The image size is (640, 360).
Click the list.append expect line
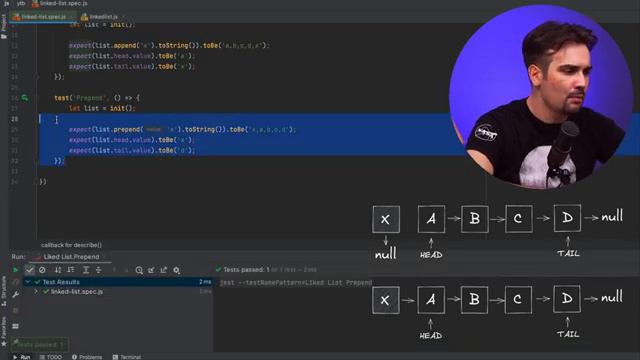click(169, 45)
